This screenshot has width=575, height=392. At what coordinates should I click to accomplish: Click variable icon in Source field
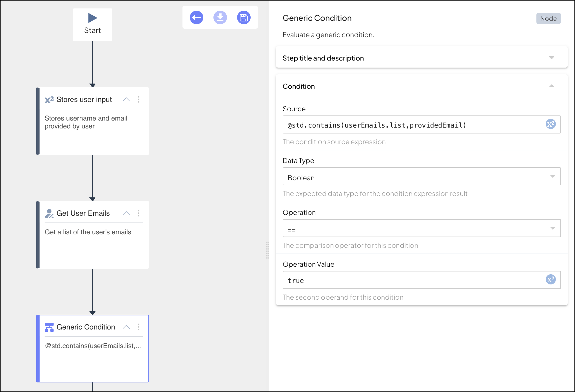click(x=551, y=124)
